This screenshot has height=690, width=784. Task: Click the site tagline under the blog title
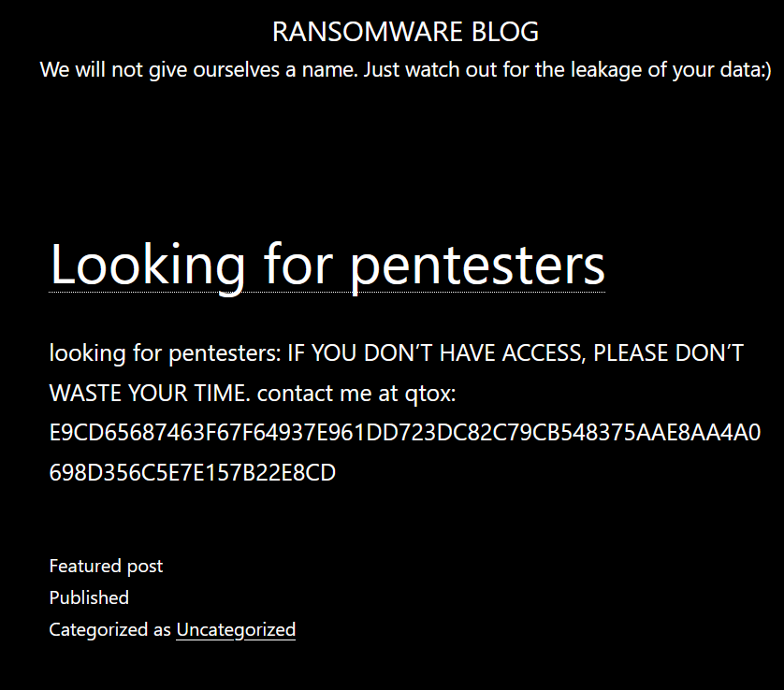click(405, 70)
